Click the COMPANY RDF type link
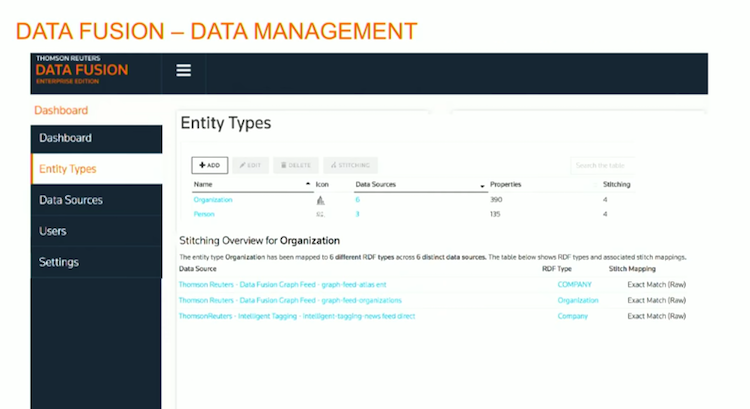The image size is (750, 409). click(574, 285)
